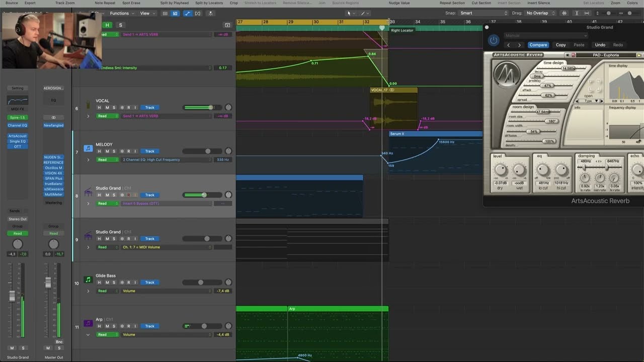Open Glide Bass Volume automation parameter menu
This screenshot has height=362, width=644.
point(167,291)
